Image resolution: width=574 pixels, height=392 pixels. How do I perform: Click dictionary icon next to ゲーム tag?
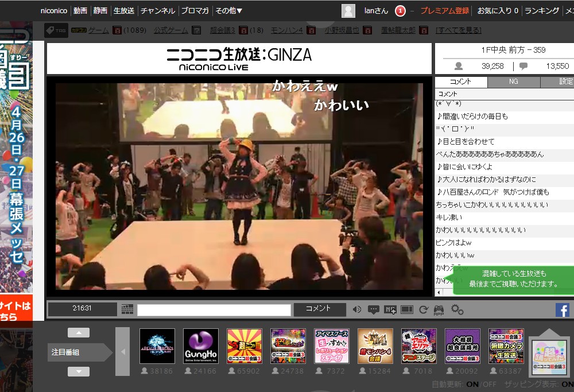[x=117, y=30]
